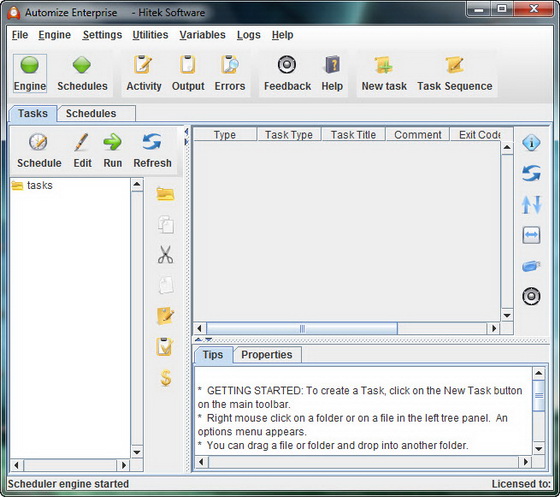Viewport: 560px width, 497px height.
Task: Click the Task Title column header
Action: pos(353,135)
